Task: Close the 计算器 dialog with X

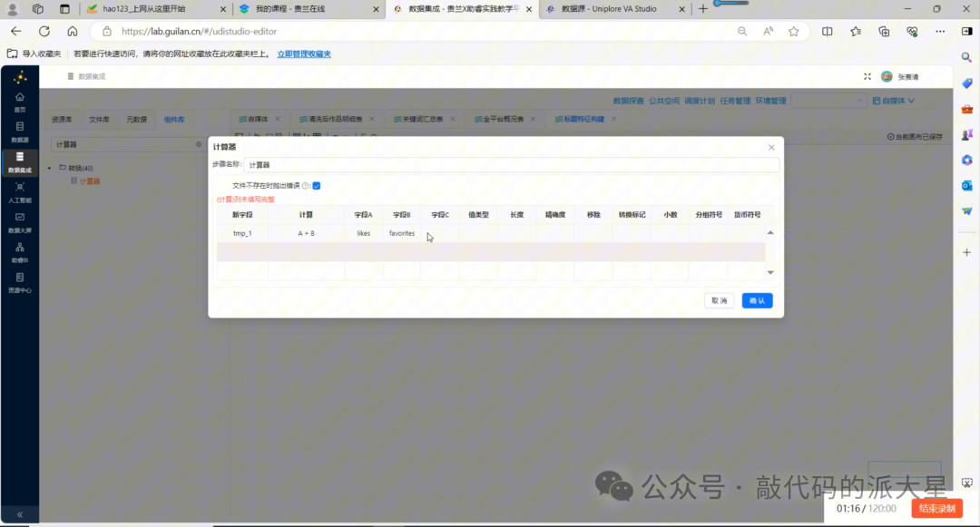Action: pos(771,147)
